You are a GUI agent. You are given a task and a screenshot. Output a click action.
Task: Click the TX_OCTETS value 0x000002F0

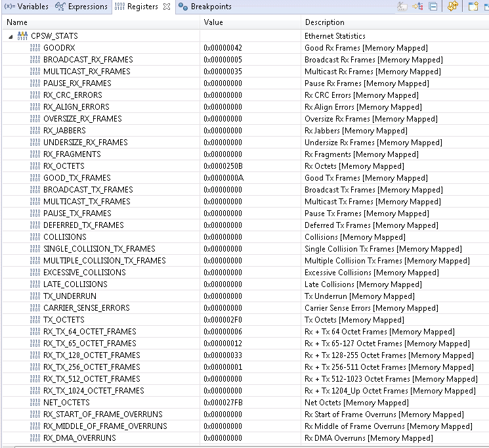pos(223,320)
